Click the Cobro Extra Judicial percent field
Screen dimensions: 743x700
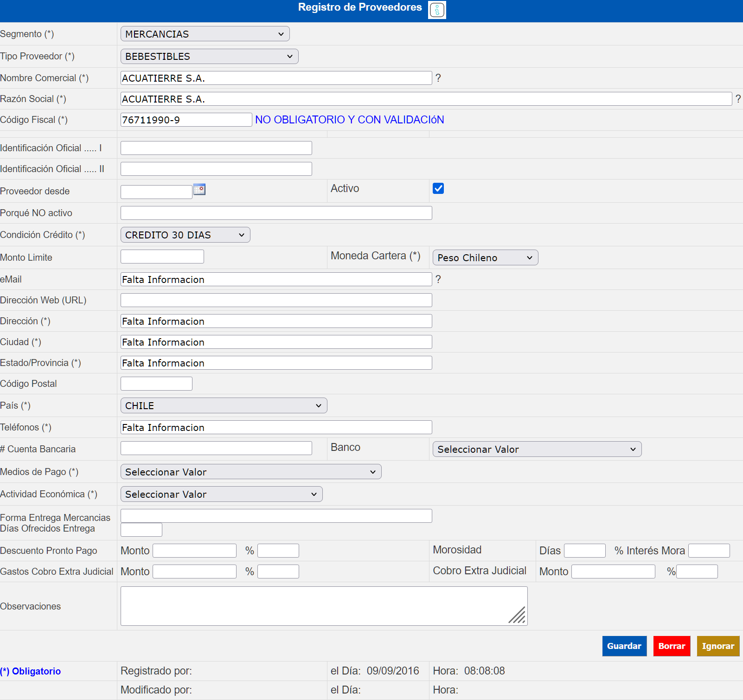697,572
